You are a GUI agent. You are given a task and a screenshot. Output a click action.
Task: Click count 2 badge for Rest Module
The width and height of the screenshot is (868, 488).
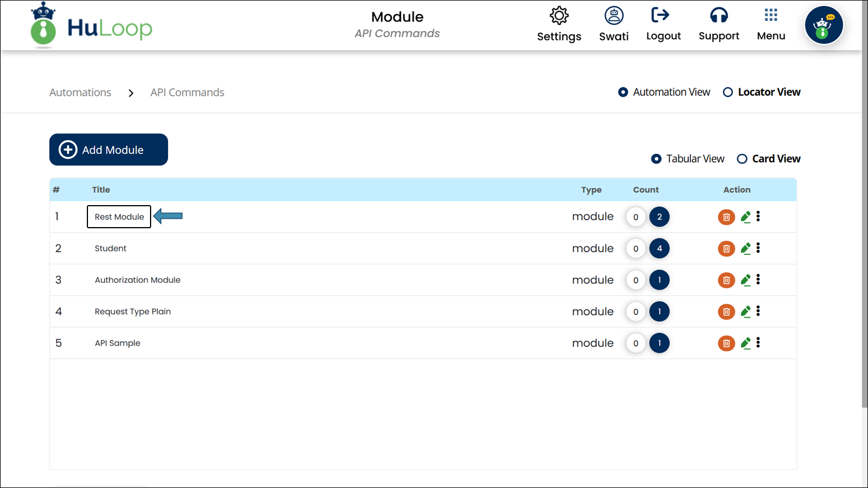pyautogui.click(x=659, y=217)
